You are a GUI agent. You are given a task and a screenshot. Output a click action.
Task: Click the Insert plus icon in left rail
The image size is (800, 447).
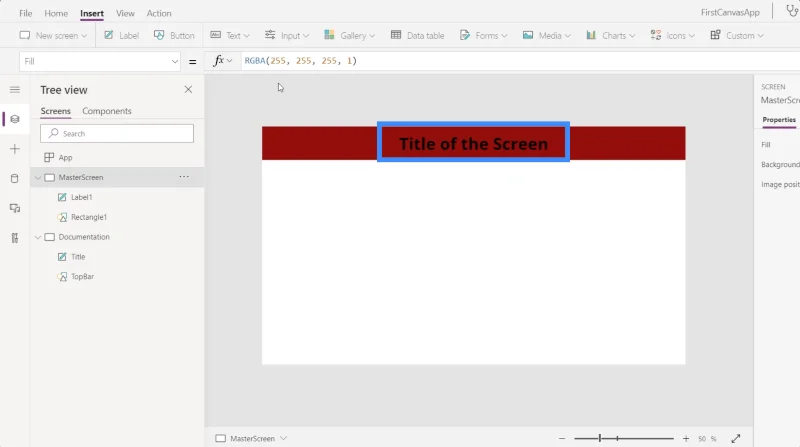pos(15,149)
